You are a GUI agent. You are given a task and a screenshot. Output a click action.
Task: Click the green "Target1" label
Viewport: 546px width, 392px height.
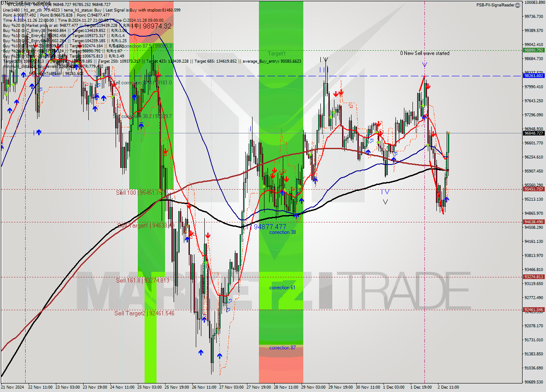277,54
